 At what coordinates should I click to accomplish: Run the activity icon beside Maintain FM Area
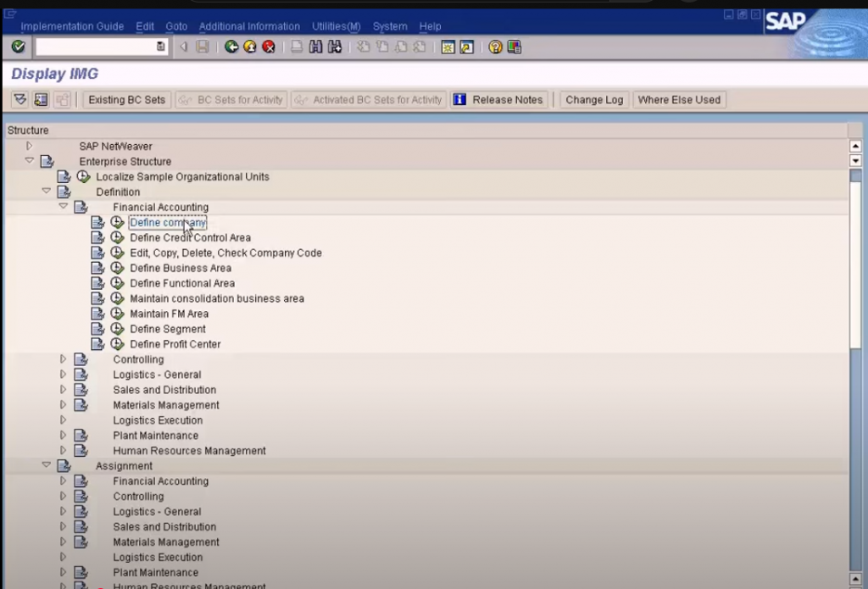coord(117,314)
